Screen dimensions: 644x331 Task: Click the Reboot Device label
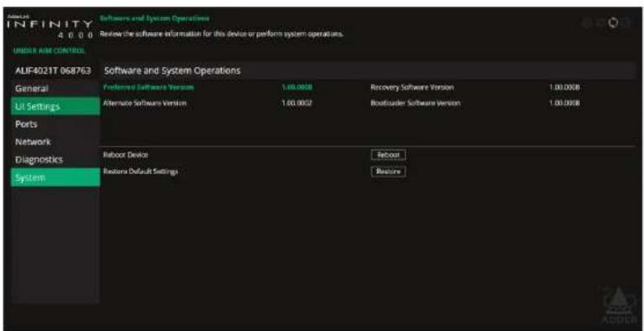tap(125, 155)
